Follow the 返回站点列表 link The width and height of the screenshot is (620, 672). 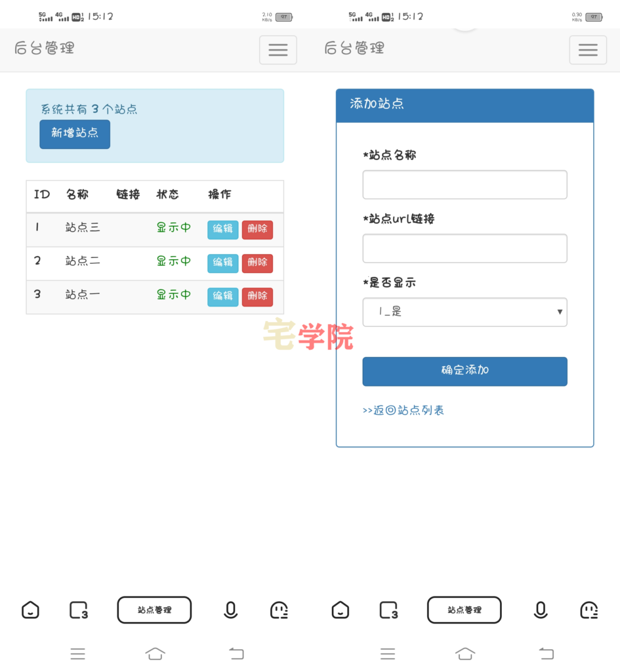coord(403,411)
